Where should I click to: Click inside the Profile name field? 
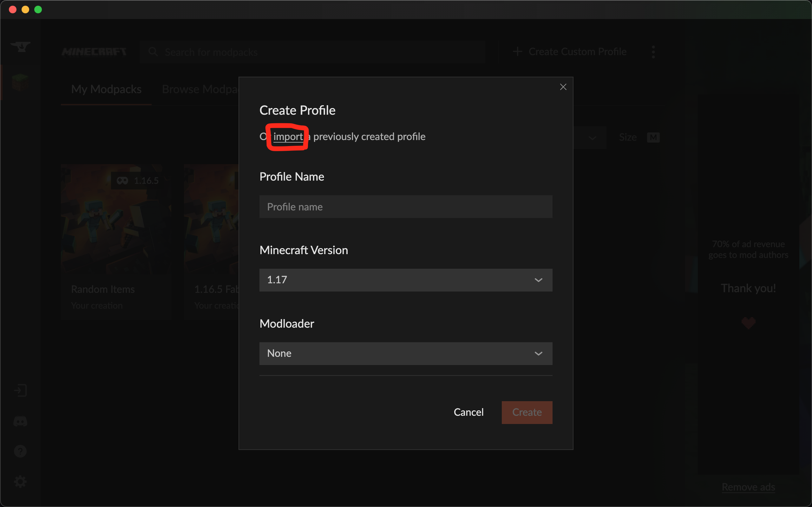405,207
